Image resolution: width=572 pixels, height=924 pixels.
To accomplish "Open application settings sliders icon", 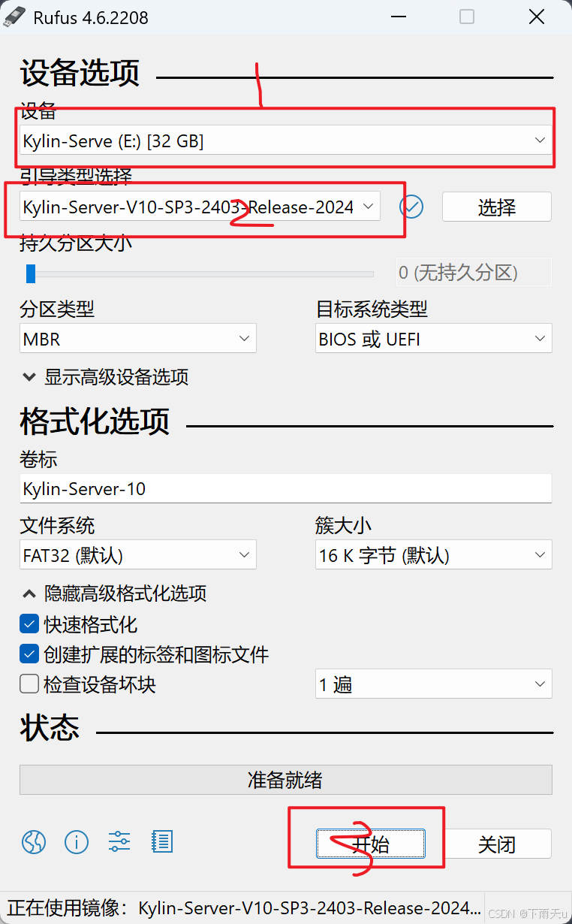I will tap(119, 842).
